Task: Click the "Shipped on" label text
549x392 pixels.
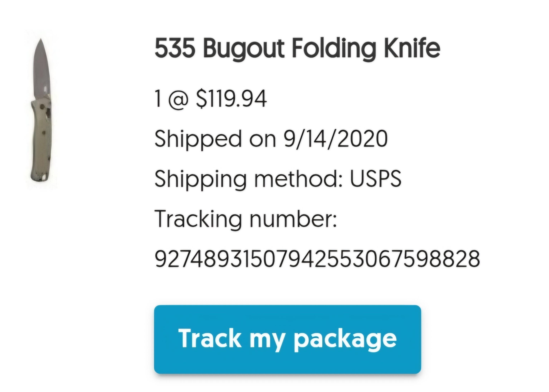Action: 215,139
